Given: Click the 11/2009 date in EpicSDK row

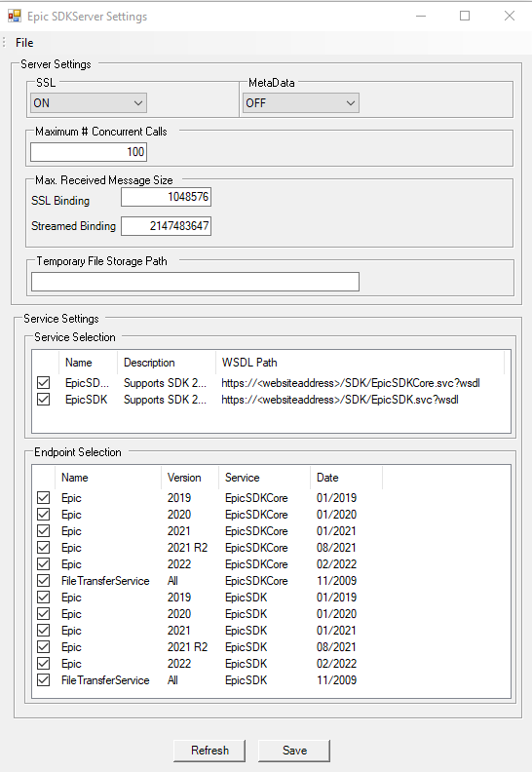Looking at the screenshot, I should click(336, 680).
